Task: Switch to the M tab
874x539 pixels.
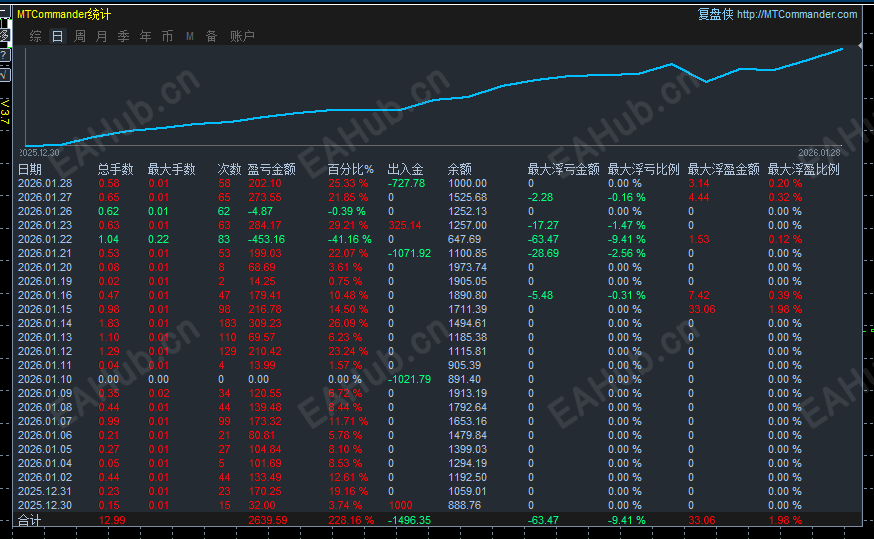Action: (x=190, y=36)
